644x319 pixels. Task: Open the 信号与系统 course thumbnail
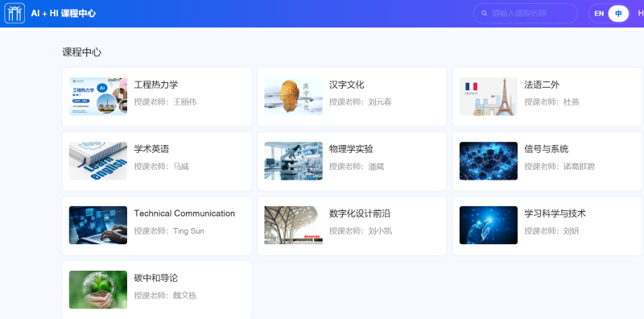[x=489, y=161]
